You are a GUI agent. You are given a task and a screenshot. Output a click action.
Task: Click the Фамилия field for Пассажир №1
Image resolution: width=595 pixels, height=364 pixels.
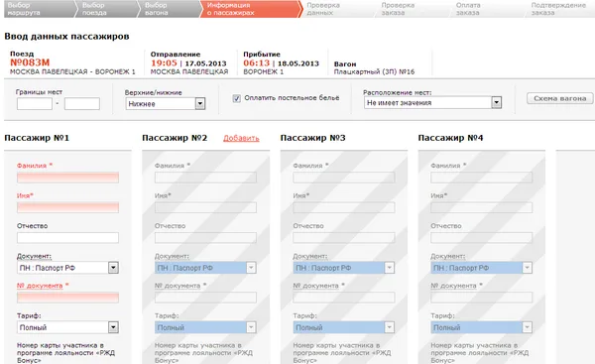(67, 178)
